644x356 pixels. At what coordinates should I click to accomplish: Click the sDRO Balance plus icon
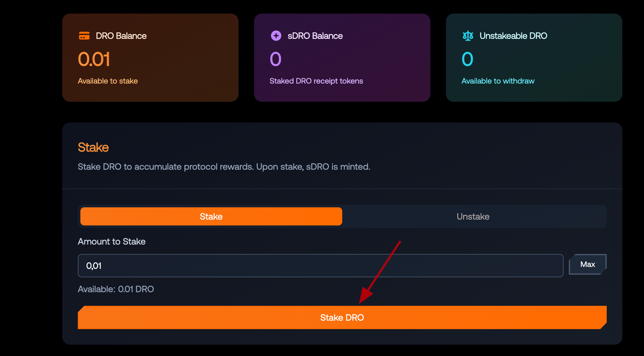click(x=276, y=36)
